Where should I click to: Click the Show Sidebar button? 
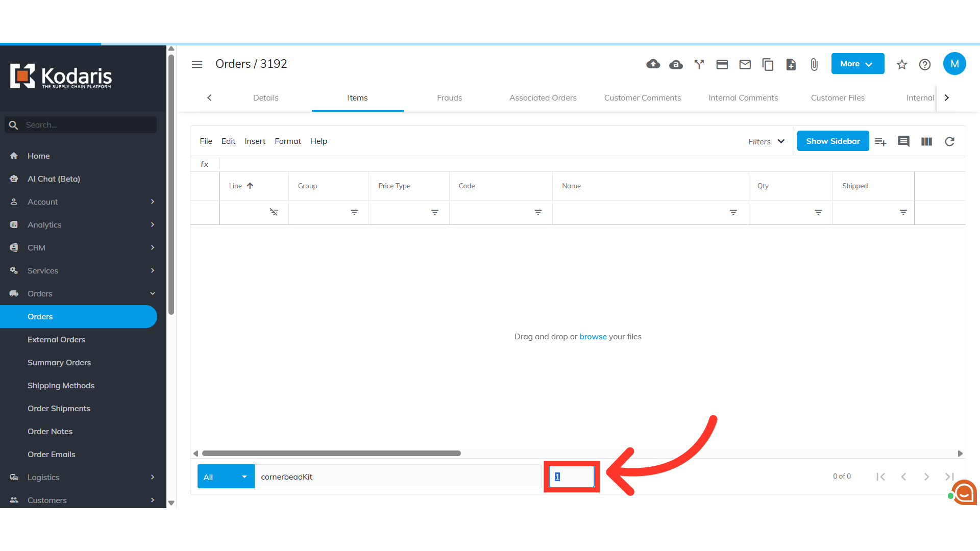point(832,141)
